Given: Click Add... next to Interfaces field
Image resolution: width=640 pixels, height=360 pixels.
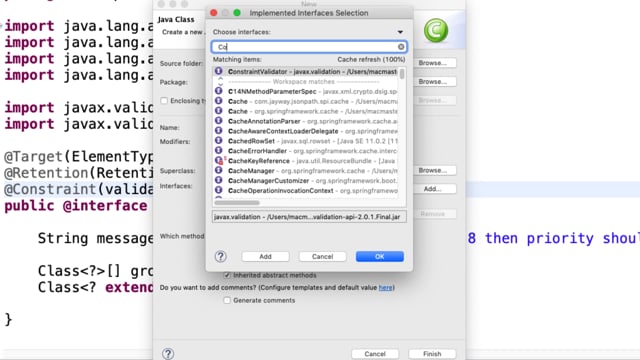Looking at the screenshot, I should [x=433, y=189].
